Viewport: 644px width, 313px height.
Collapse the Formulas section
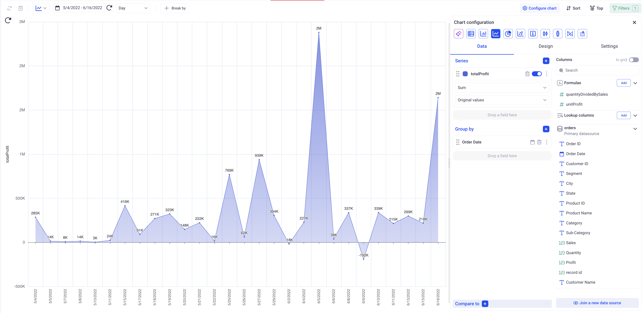tap(635, 83)
